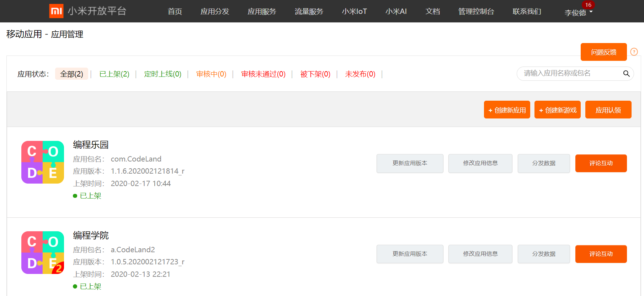Open the 应用分发 menu

tap(215, 11)
